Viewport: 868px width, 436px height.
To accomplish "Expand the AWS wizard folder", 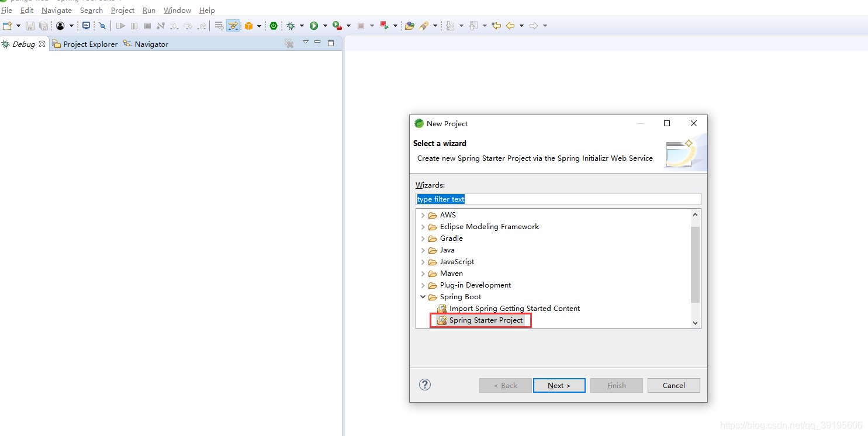I will [x=423, y=215].
